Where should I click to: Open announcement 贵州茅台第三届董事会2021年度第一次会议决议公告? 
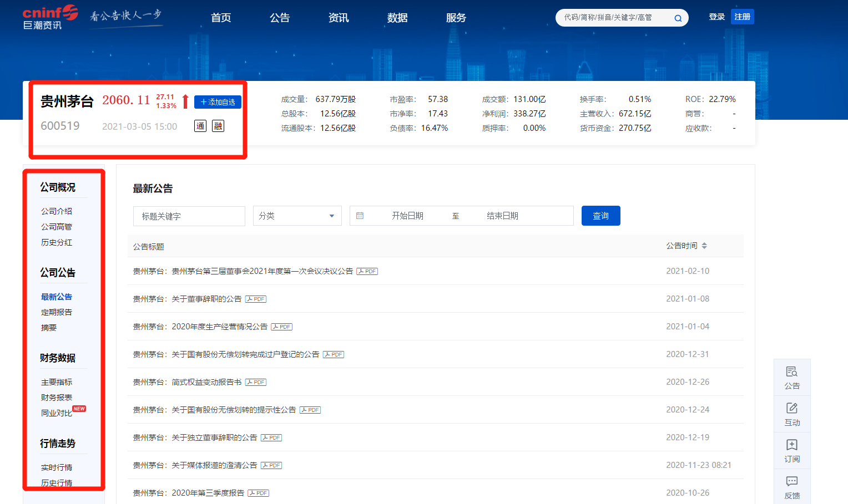(243, 271)
